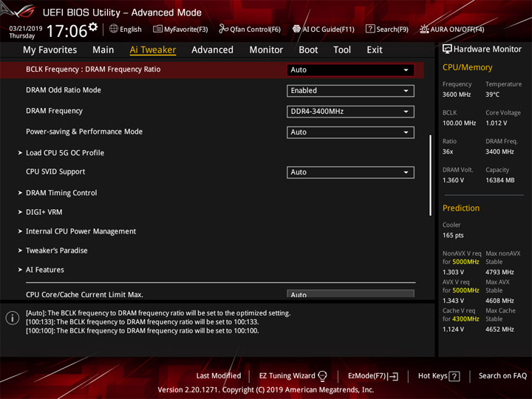532x399 pixels.
Task: Click the Hardware Monitor screen icon
Action: pos(447,49)
